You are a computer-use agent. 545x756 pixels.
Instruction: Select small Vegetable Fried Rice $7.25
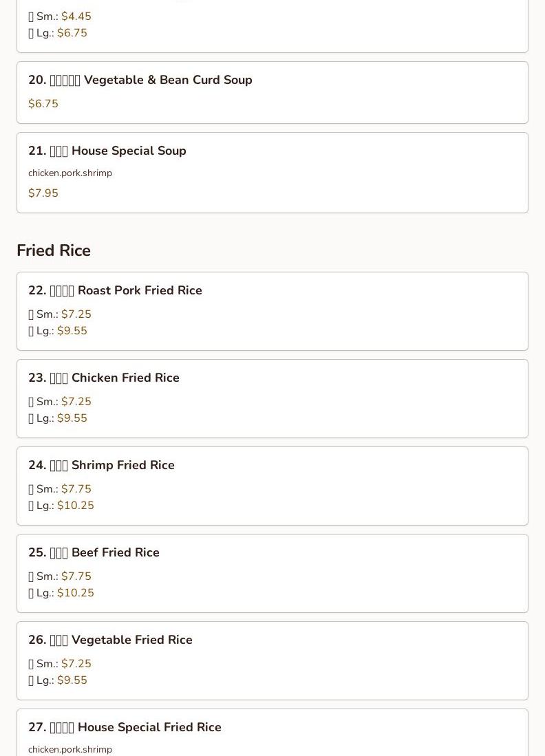tap(60, 664)
